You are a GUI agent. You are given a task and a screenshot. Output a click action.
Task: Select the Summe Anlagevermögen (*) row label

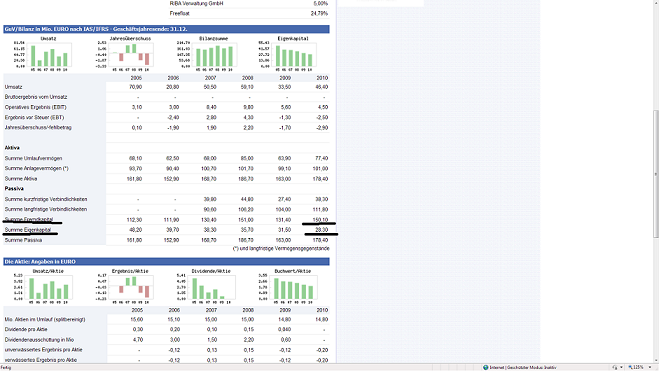(37, 168)
